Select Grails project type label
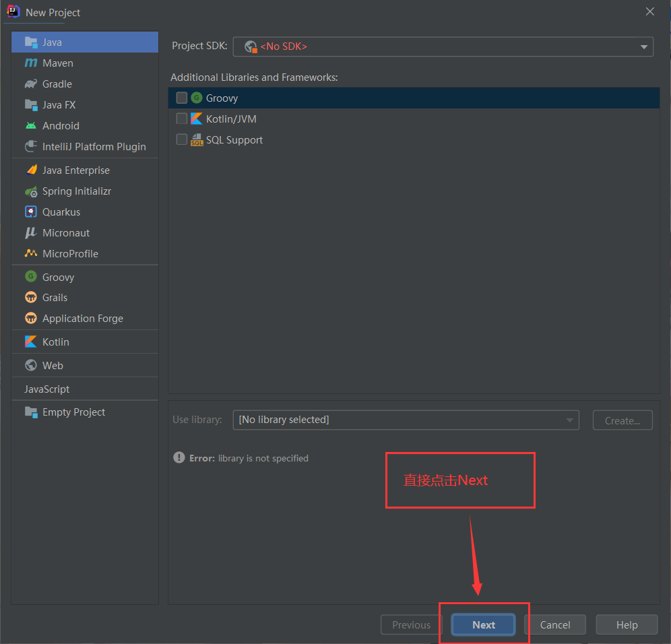671x644 pixels. click(55, 297)
